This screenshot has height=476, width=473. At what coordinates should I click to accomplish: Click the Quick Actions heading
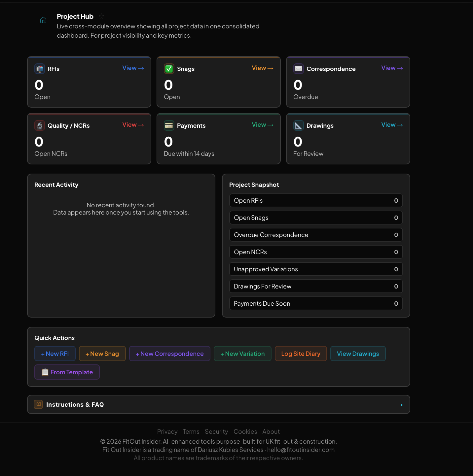point(55,338)
